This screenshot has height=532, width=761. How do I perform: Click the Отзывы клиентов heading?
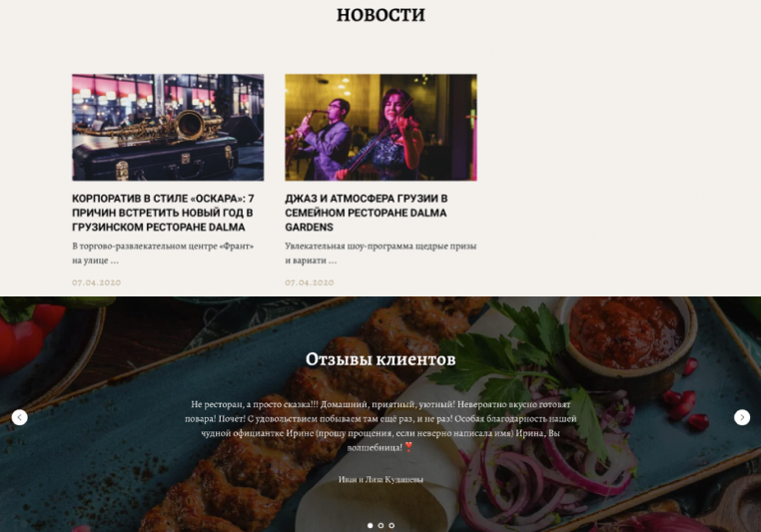(380, 359)
